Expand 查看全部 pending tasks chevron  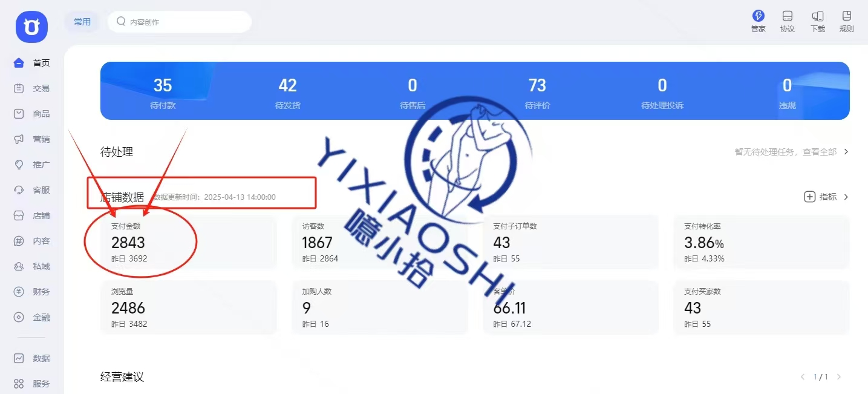(846, 152)
